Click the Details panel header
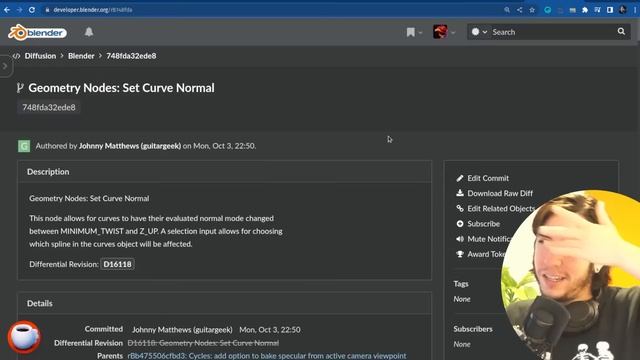 coord(224,303)
